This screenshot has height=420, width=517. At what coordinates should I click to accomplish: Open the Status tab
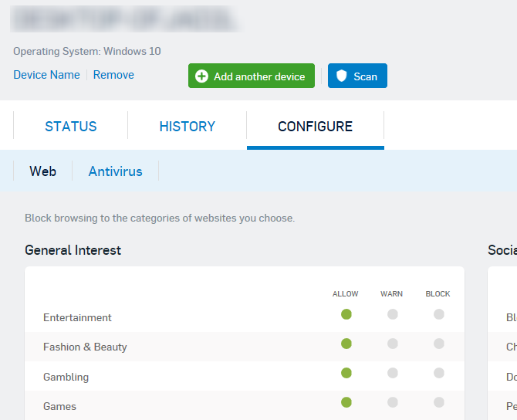70,127
